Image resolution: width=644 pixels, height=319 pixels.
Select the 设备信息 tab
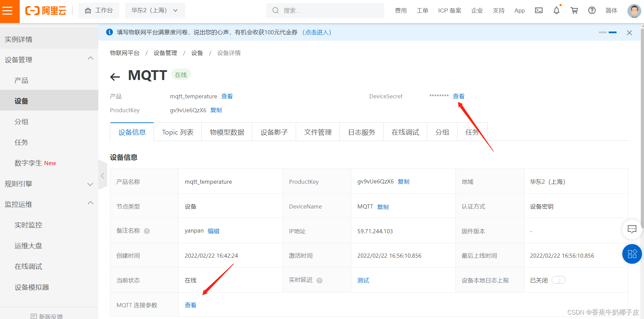tap(132, 132)
